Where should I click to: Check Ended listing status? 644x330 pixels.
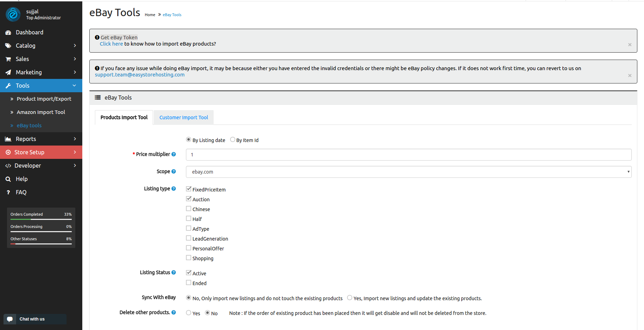189,283
